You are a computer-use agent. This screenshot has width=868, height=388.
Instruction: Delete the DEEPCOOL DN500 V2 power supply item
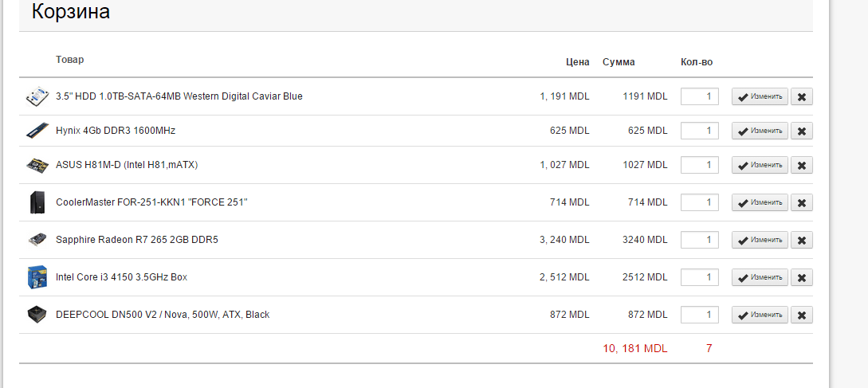click(802, 315)
